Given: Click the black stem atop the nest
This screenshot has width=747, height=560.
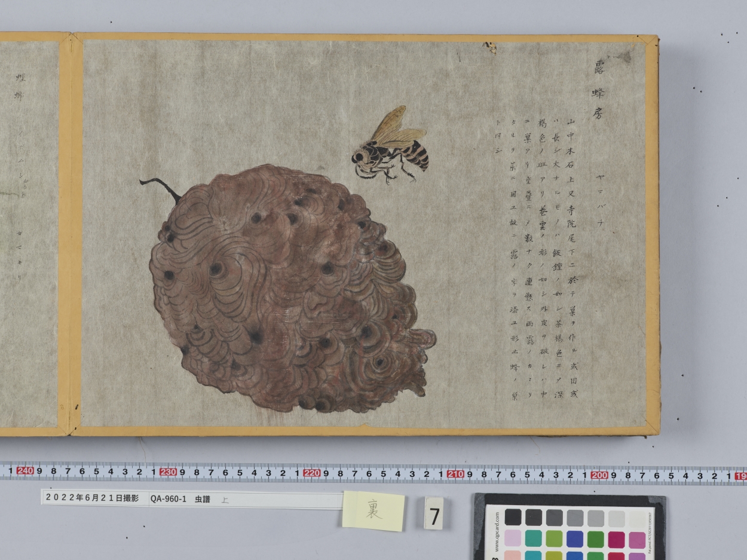Looking at the screenshot, I should 160,188.
